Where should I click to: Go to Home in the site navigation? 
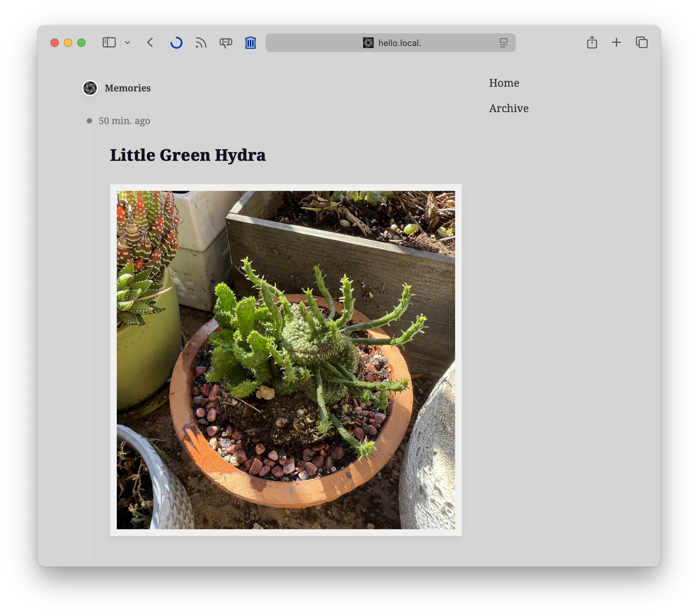tap(504, 83)
